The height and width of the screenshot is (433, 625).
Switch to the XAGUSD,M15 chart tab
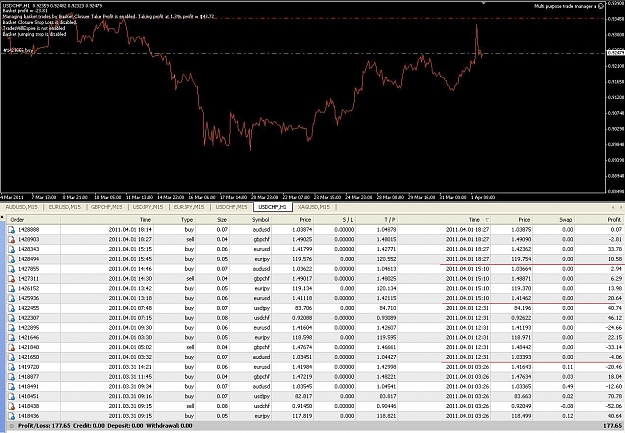click(x=314, y=207)
